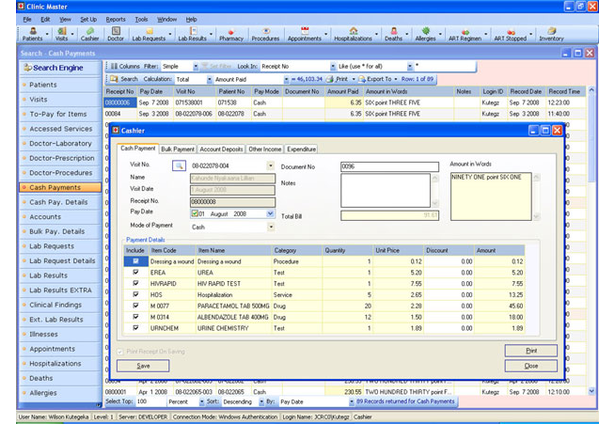Toggle Include checkbox for Dressing a wound

(136, 261)
